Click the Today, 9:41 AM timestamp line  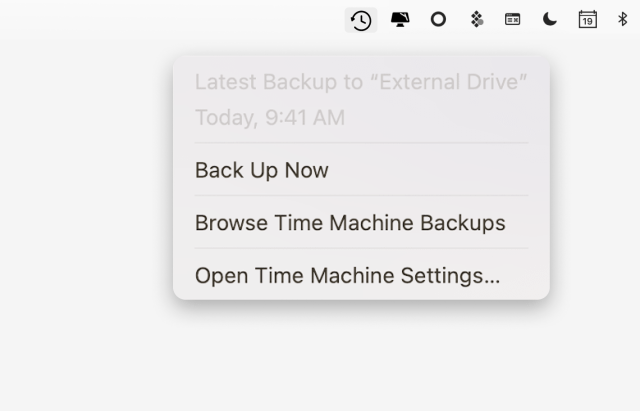[270, 118]
